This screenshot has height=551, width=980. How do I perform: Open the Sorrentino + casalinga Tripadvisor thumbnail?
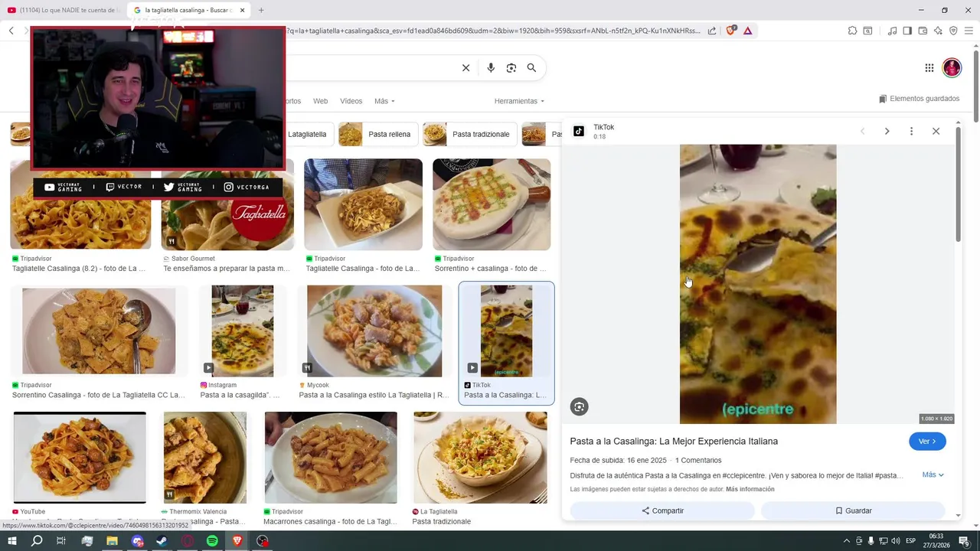492,204
